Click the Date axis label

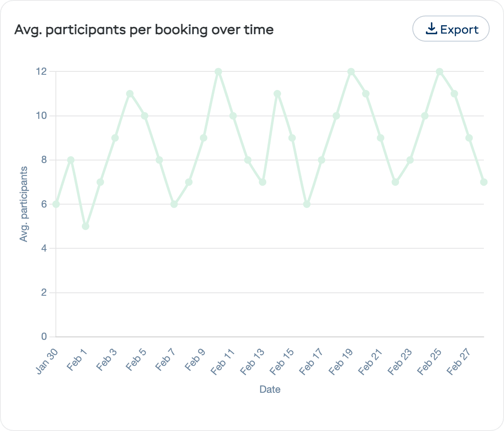[x=269, y=389]
